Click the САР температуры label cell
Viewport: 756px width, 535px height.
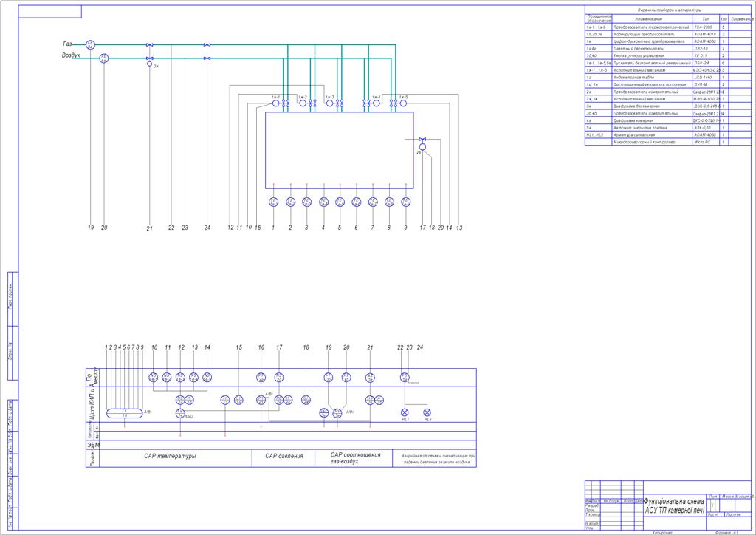click(x=176, y=458)
